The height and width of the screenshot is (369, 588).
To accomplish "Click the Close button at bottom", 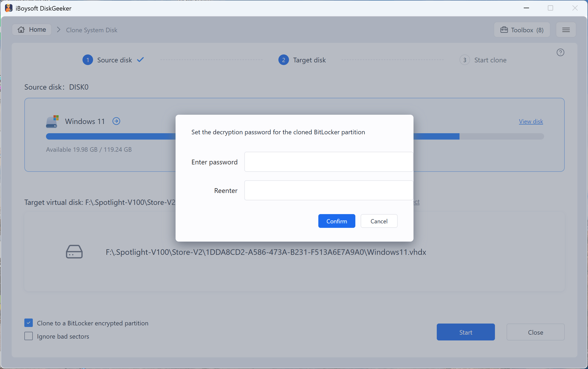I will coord(535,332).
